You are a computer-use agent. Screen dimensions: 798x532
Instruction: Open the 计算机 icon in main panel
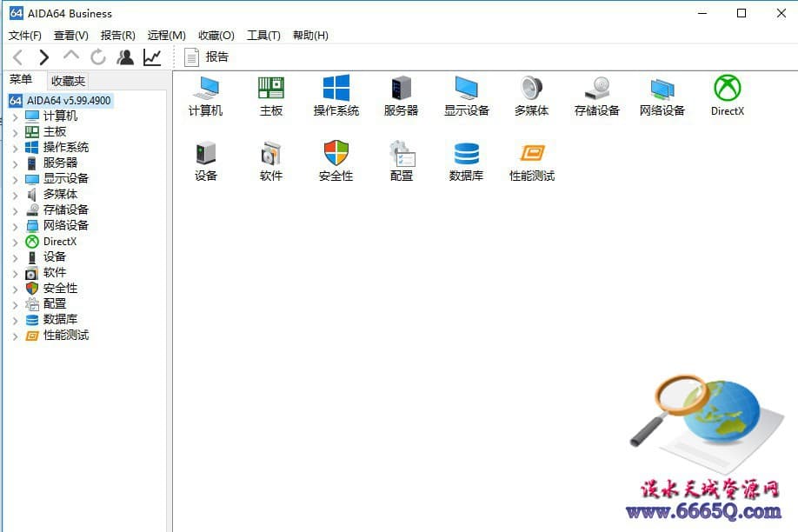pyautogui.click(x=206, y=96)
